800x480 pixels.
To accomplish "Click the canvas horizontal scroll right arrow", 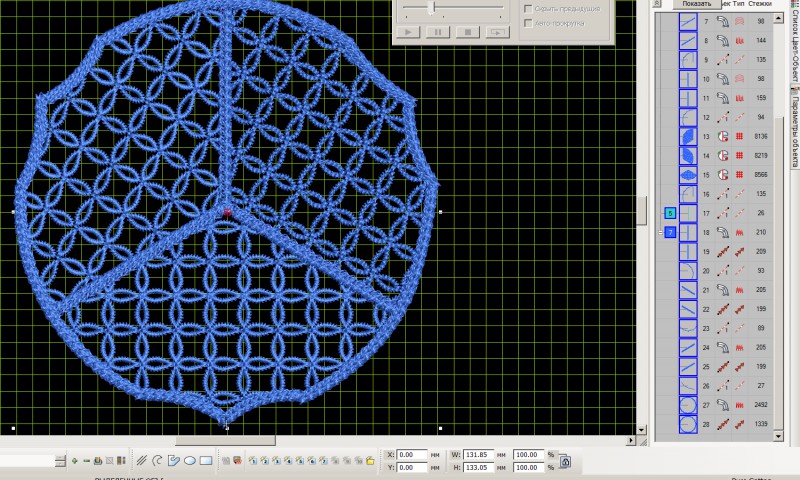I will click(x=631, y=440).
